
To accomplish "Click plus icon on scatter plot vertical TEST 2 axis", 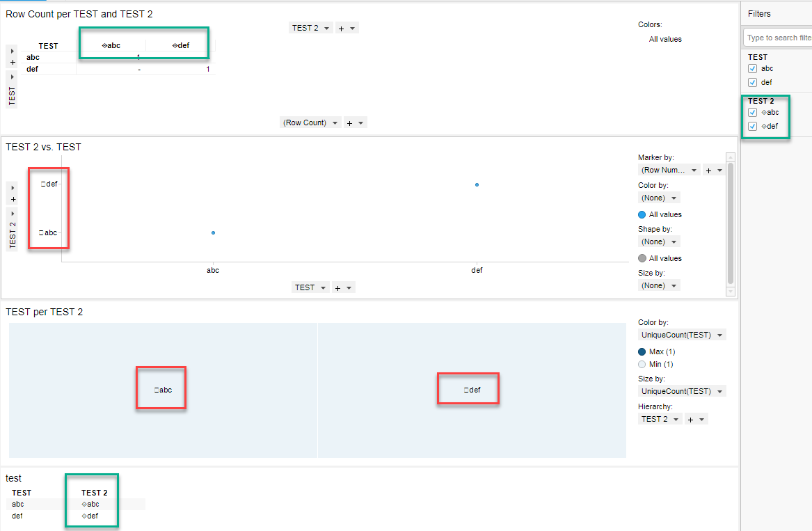I will coord(13,199).
